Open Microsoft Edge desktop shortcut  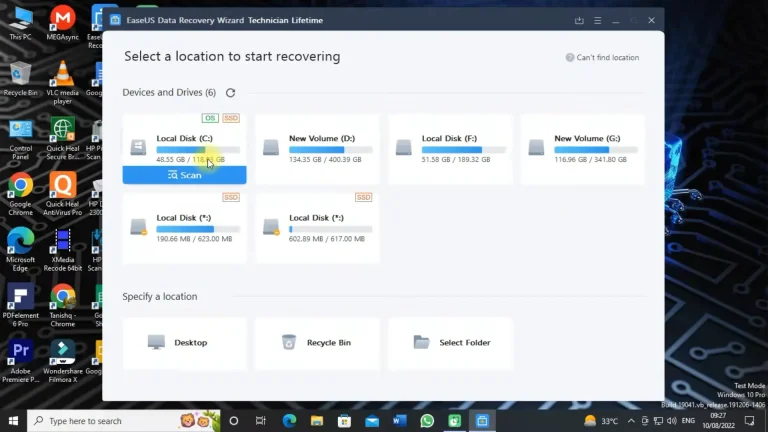pos(21,249)
